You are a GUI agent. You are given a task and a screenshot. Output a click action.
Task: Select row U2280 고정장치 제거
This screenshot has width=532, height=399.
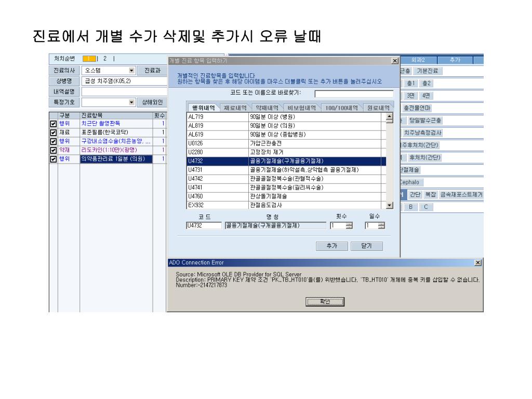(x=286, y=152)
